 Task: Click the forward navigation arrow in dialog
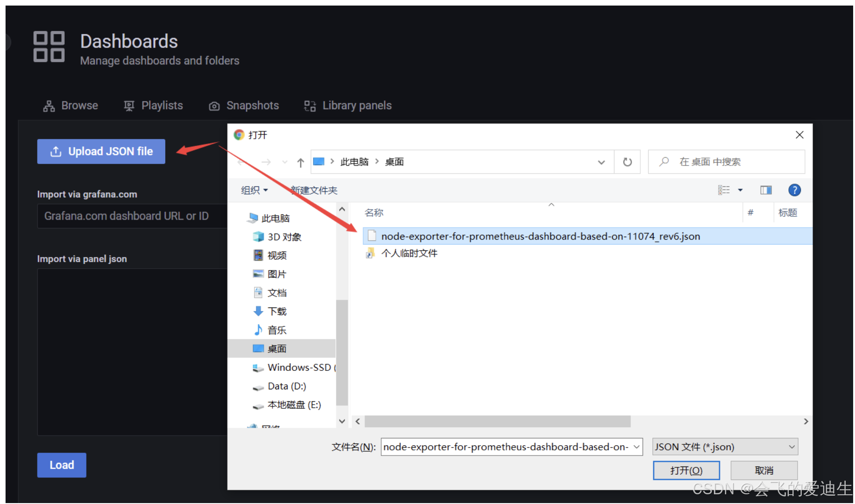pos(266,162)
